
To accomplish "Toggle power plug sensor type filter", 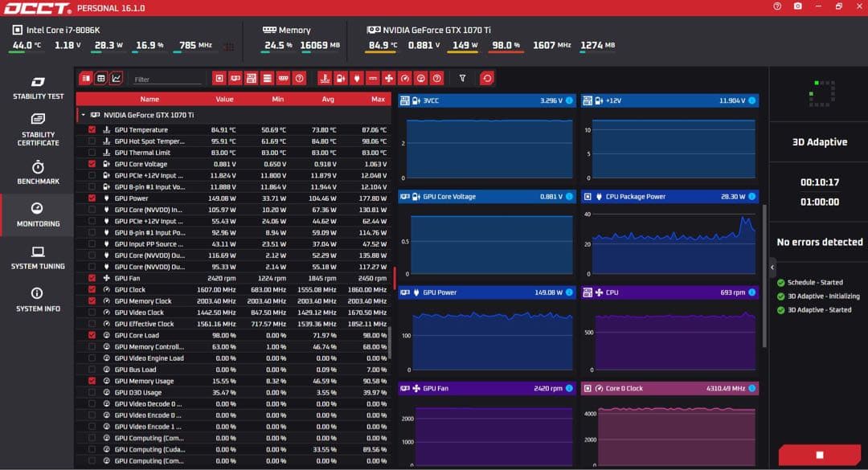I will (x=357, y=79).
